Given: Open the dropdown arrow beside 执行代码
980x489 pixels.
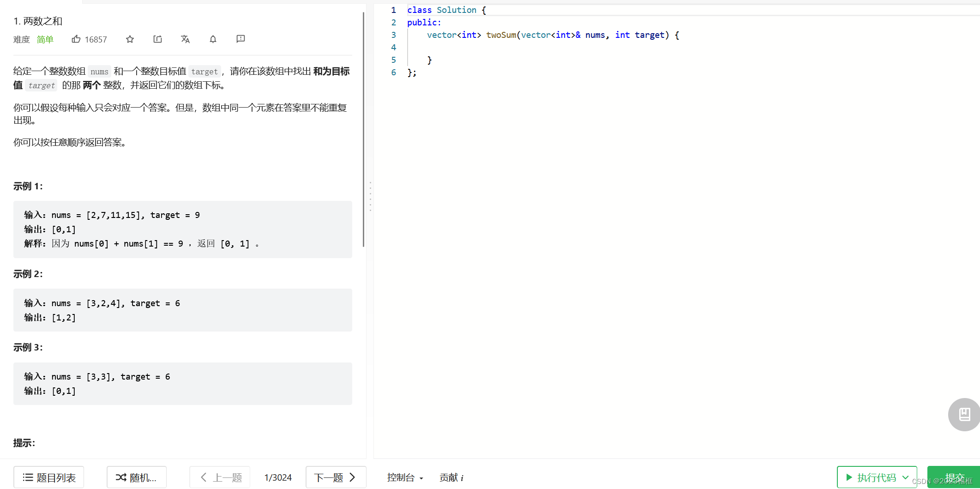Looking at the screenshot, I should point(905,477).
